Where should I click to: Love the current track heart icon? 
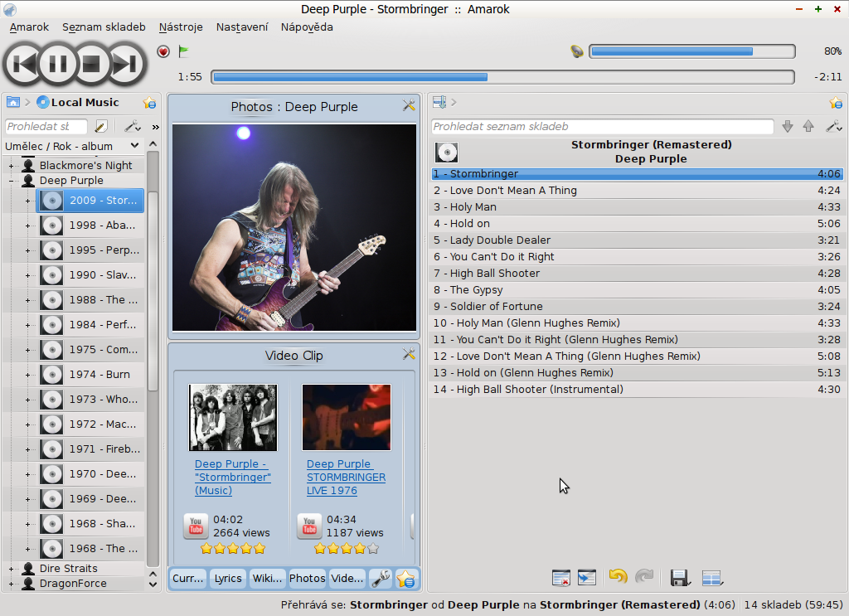pyautogui.click(x=163, y=51)
